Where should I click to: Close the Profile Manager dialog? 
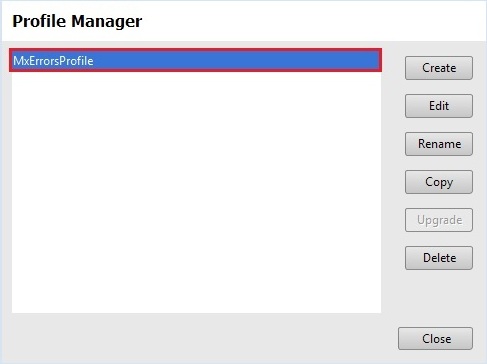[x=435, y=339]
